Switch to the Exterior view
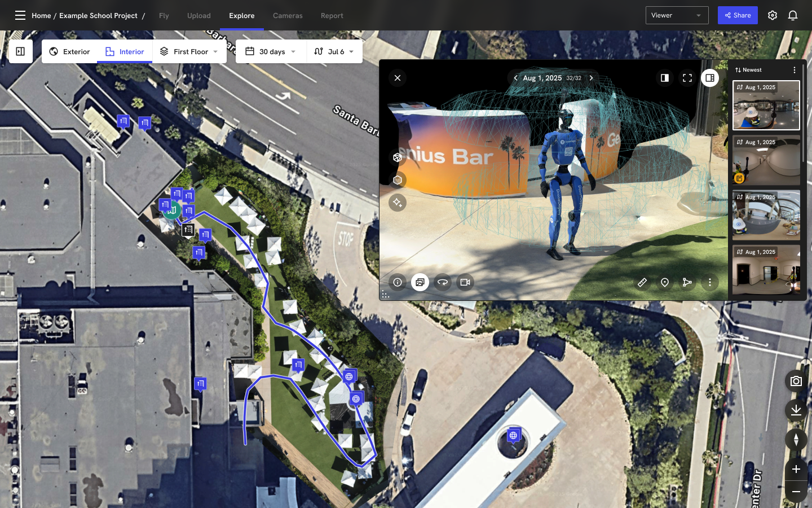This screenshot has height=508, width=812. coord(69,51)
